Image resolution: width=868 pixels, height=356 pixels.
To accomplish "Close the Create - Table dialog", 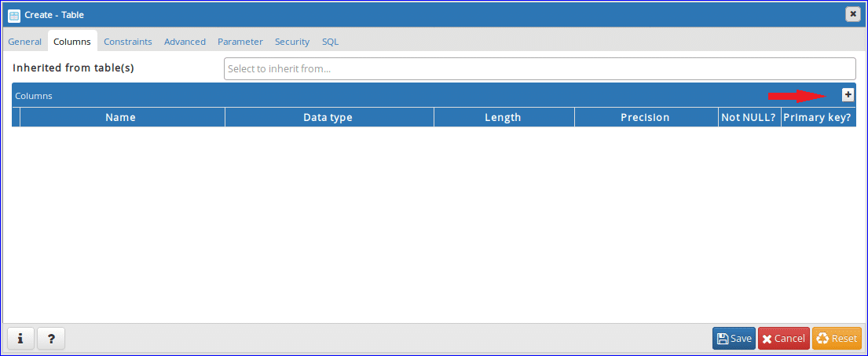I will click(852, 14).
